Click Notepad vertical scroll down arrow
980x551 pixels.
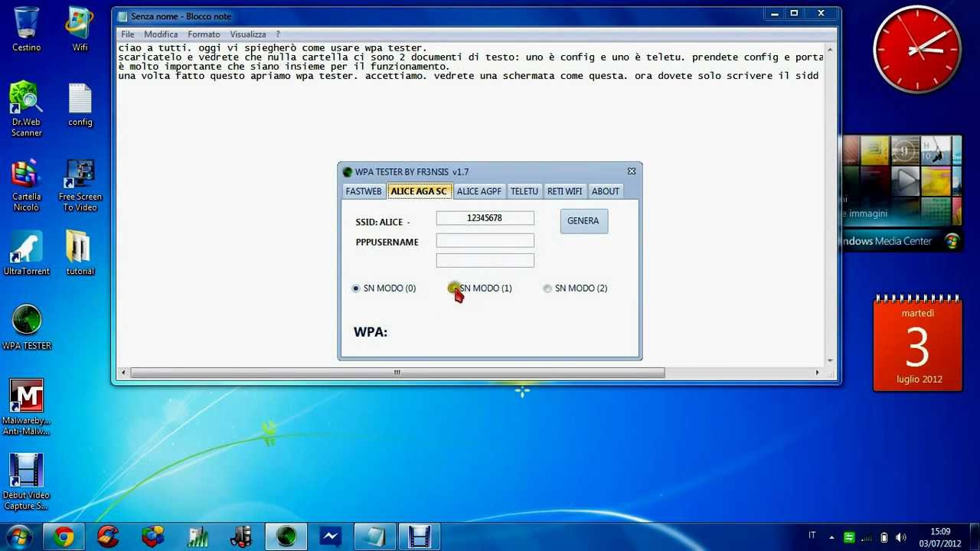[x=831, y=360]
